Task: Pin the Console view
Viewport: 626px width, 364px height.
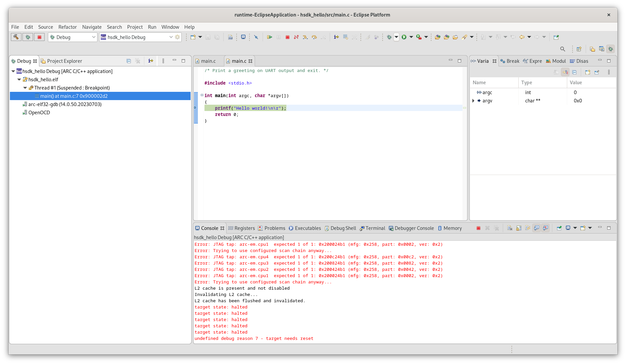Action: [x=560, y=228]
